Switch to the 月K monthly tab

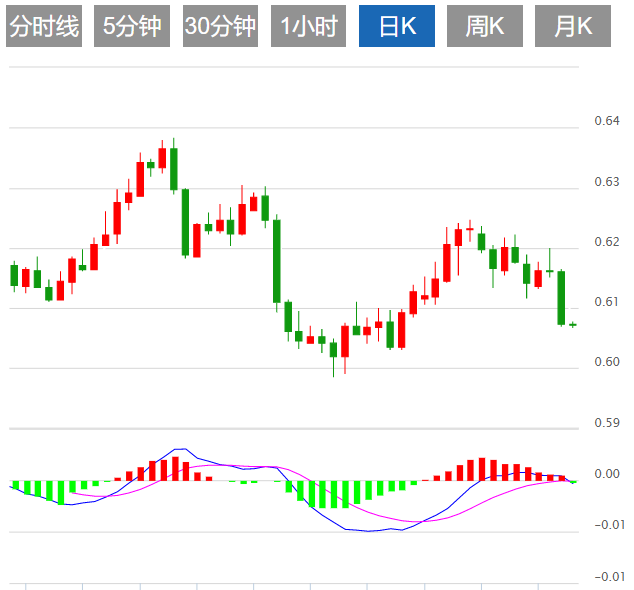[x=573, y=26]
